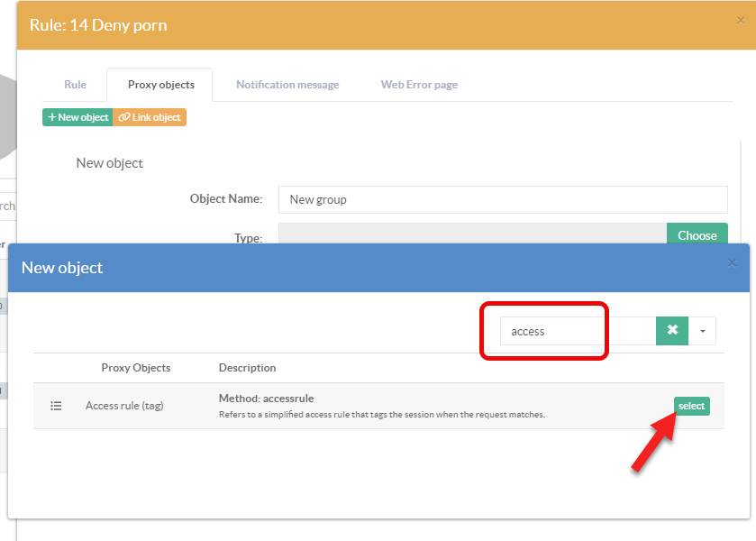Click the list icon for Access rule
This screenshot has width=756, height=541.
coord(56,406)
